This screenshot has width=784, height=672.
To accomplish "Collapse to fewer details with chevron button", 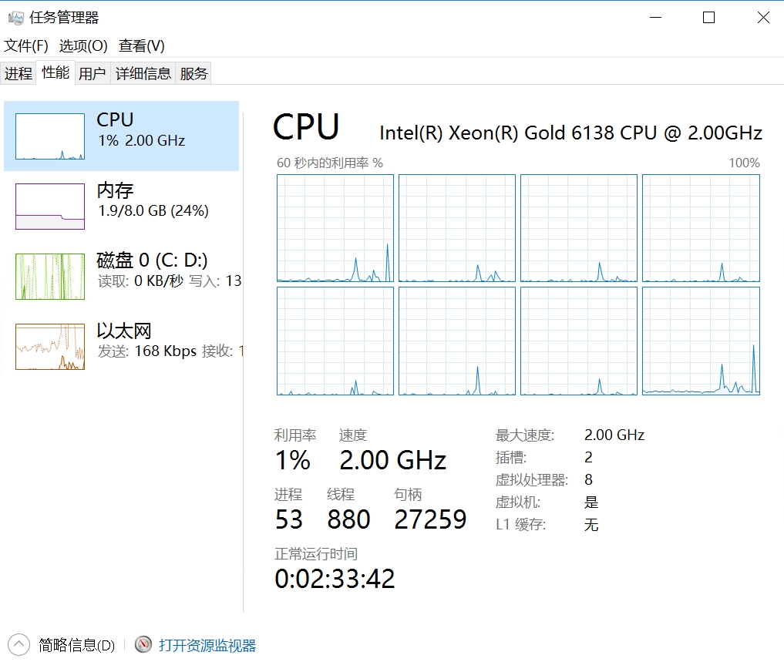I will point(19,644).
